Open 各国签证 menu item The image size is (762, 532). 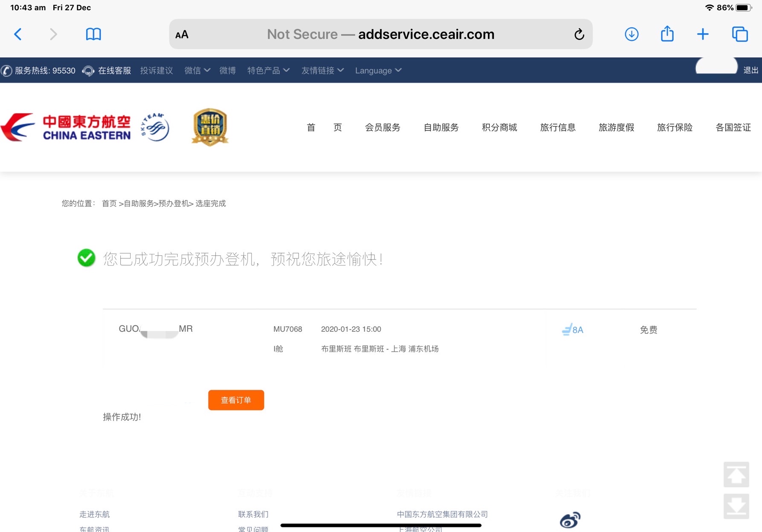pos(733,127)
